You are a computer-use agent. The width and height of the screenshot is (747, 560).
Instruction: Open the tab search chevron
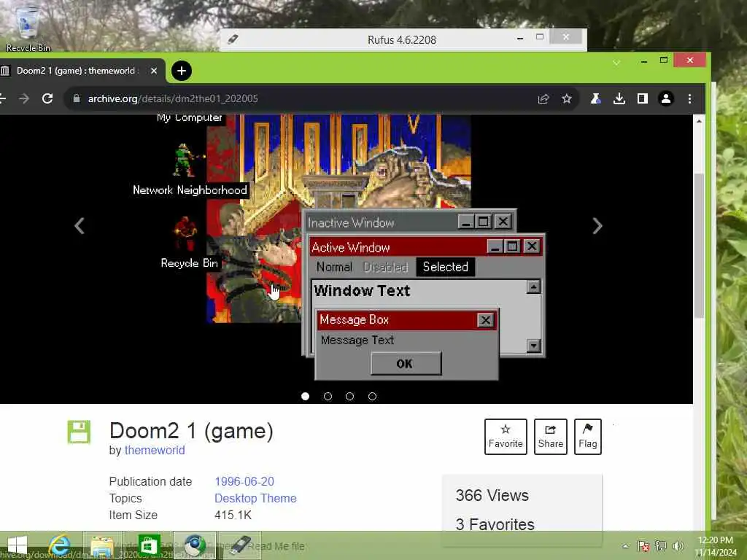click(616, 63)
